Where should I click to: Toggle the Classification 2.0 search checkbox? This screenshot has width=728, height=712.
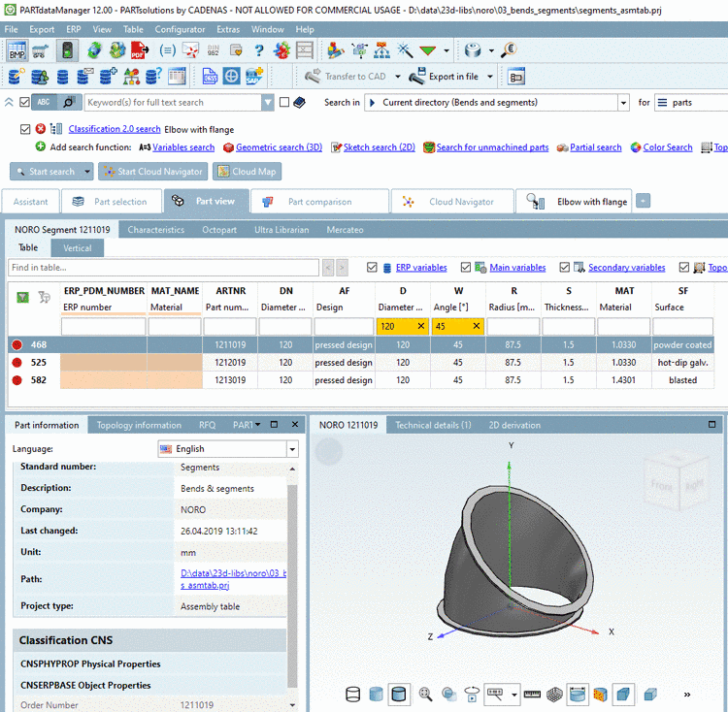point(25,129)
